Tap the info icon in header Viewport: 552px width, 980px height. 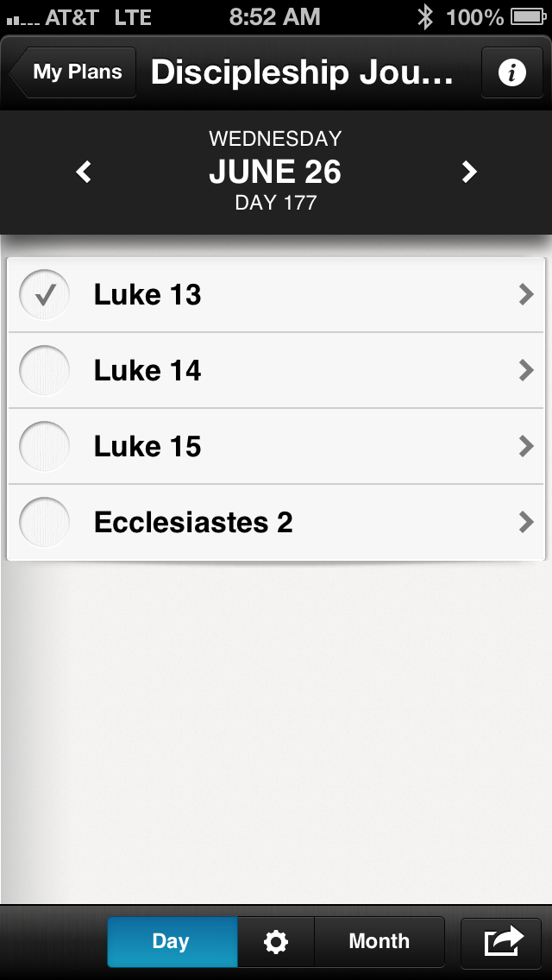coord(511,73)
